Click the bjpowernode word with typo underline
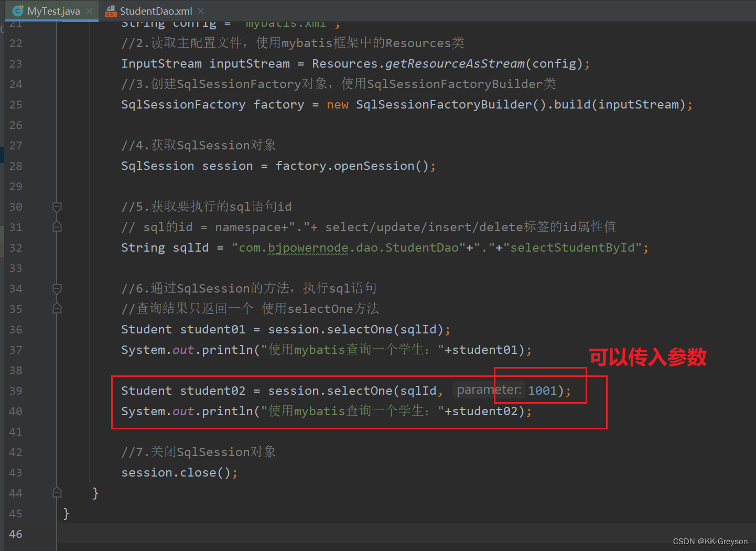The width and height of the screenshot is (756, 551). click(308, 248)
